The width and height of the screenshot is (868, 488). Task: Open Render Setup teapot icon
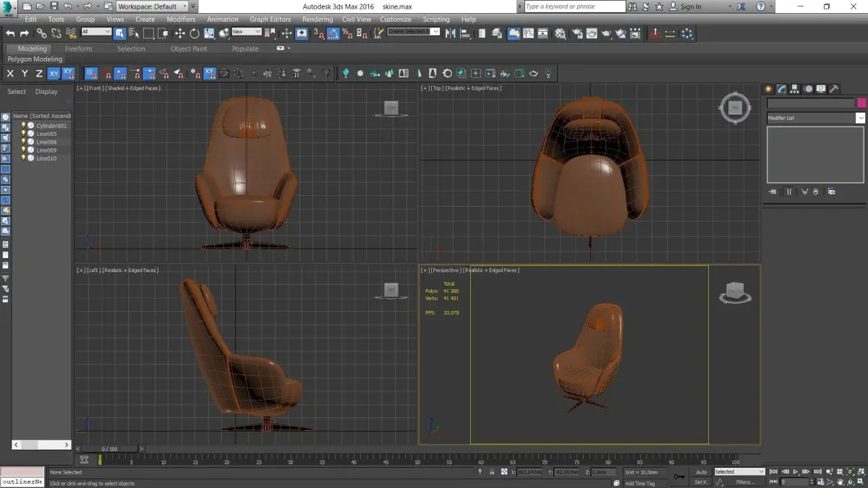point(576,33)
